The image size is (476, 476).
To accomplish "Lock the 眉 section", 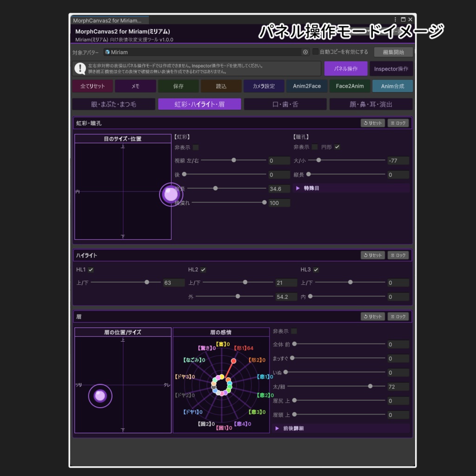I will point(398,317).
